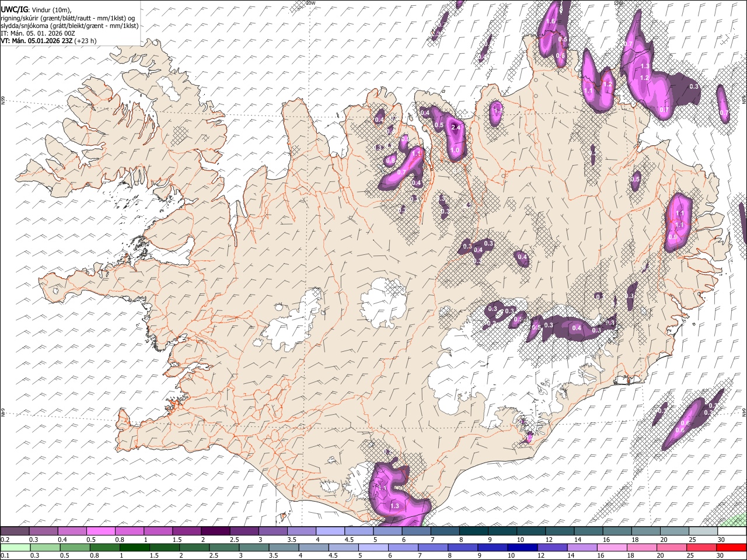Image resolution: width=747 pixels, height=560 pixels.
Task: Pick the 0.3–0.4 swatch in the upper legend row
Action: [43, 531]
